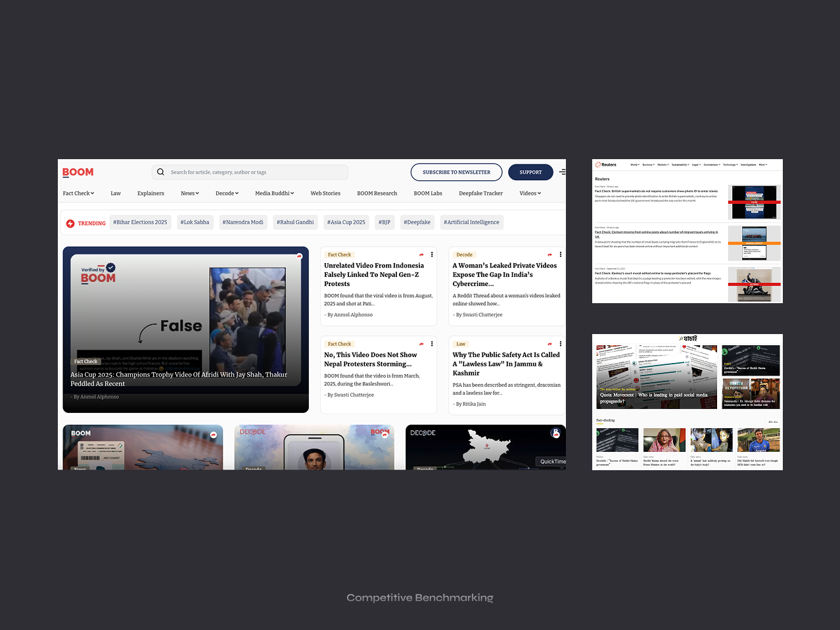
Task: Share the Public Safety Act article
Action: 549,344
